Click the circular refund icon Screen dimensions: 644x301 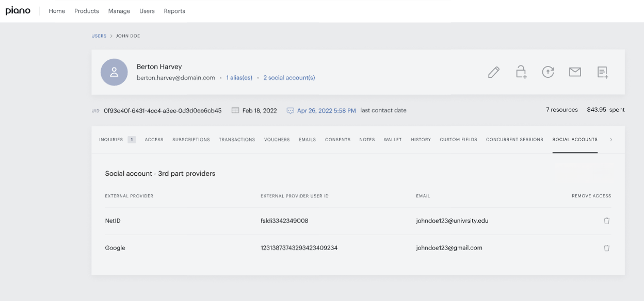(x=548, y=72)
